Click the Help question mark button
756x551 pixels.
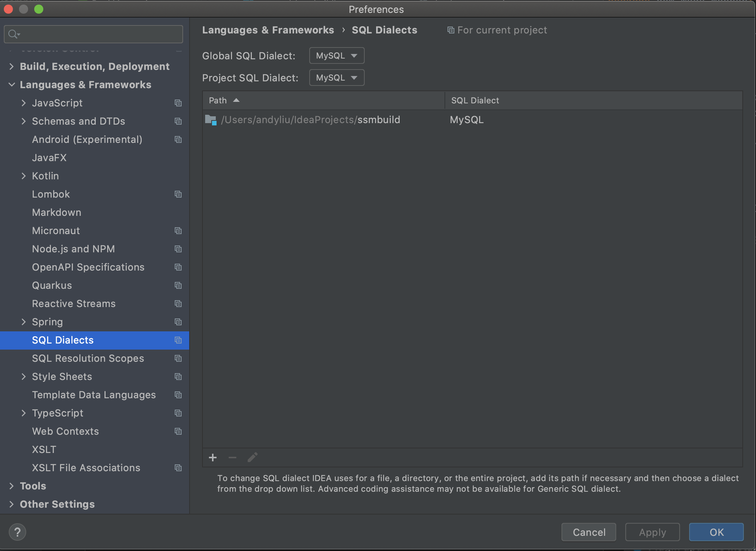[17, 532]
